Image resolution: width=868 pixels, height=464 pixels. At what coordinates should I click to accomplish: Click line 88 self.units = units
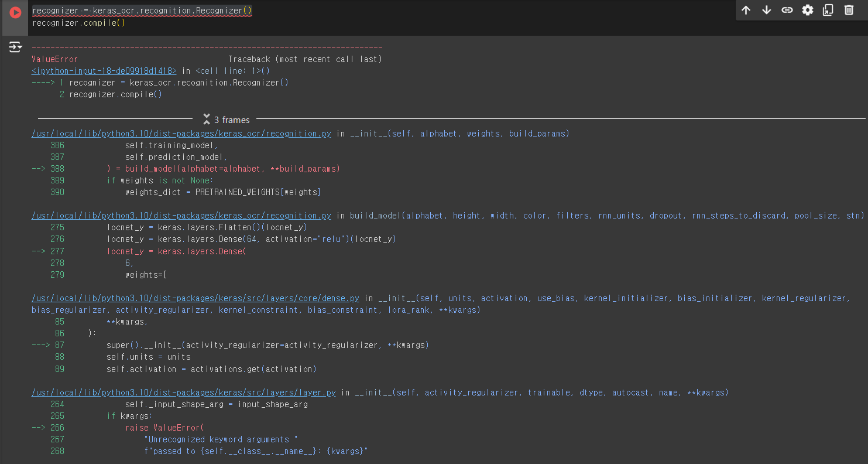149,357
